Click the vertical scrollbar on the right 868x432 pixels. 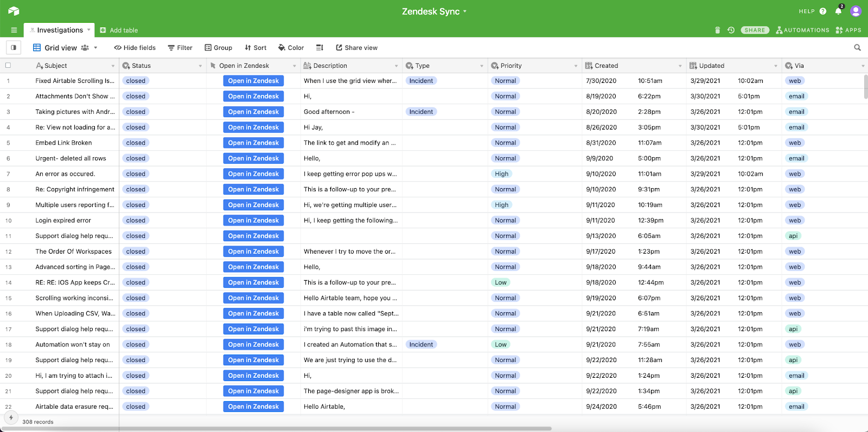point(866,87)
